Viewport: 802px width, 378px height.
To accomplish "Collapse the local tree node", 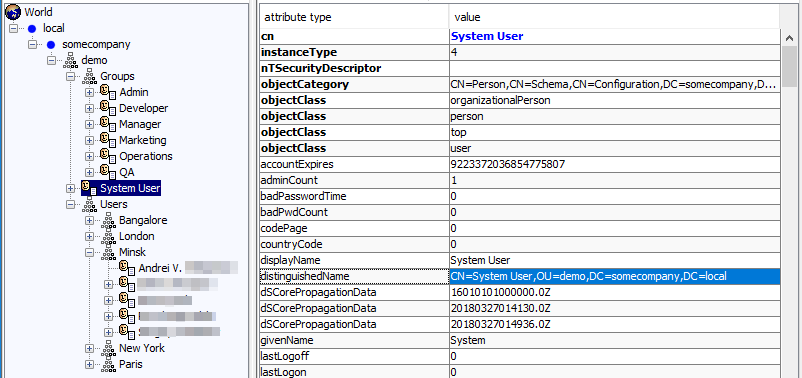I will [x=13, y=29].
